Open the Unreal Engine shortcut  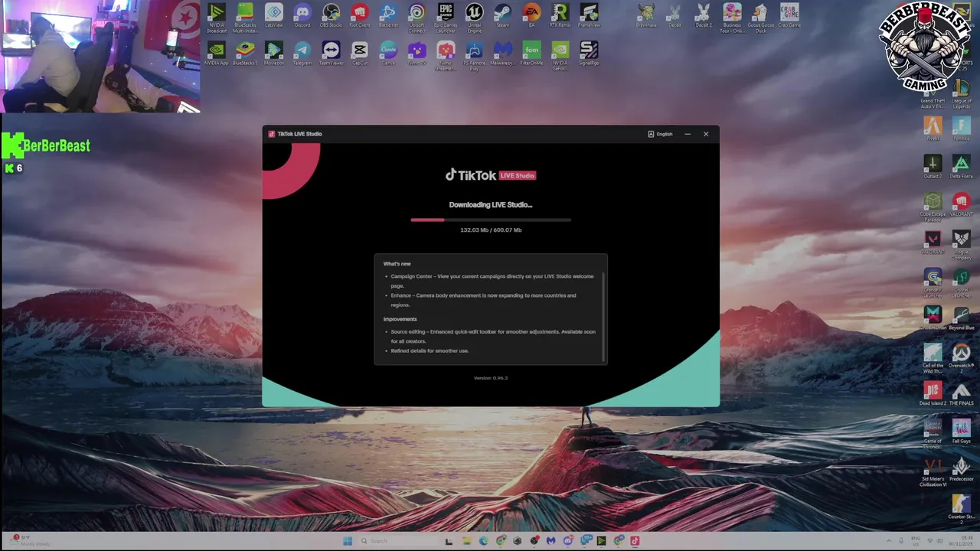click(474, 18)
